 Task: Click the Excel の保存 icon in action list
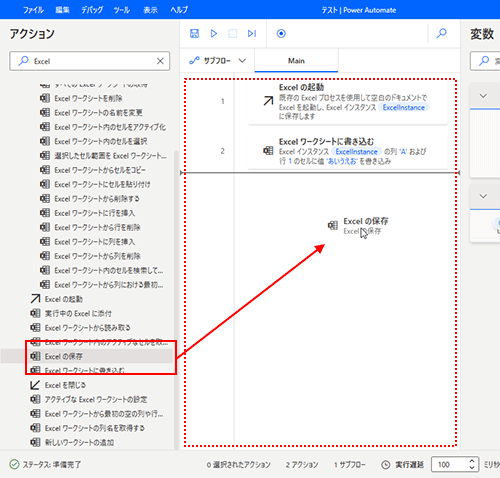click(x=35, y=356)
